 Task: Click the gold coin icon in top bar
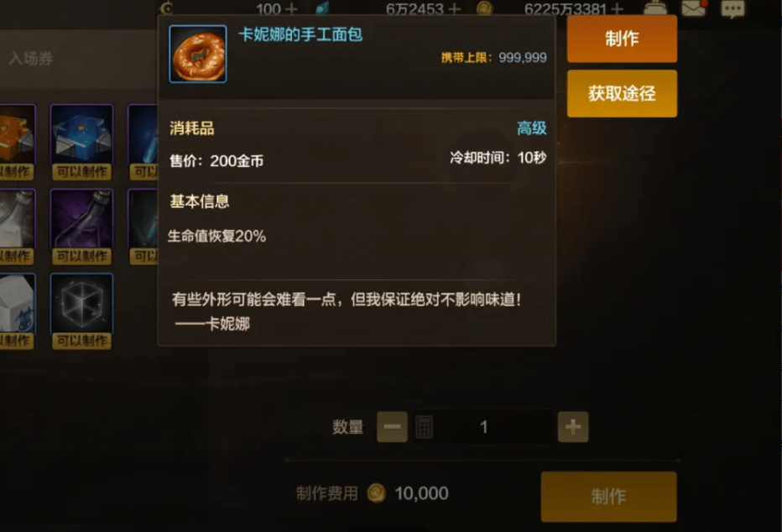coord(484,8)
